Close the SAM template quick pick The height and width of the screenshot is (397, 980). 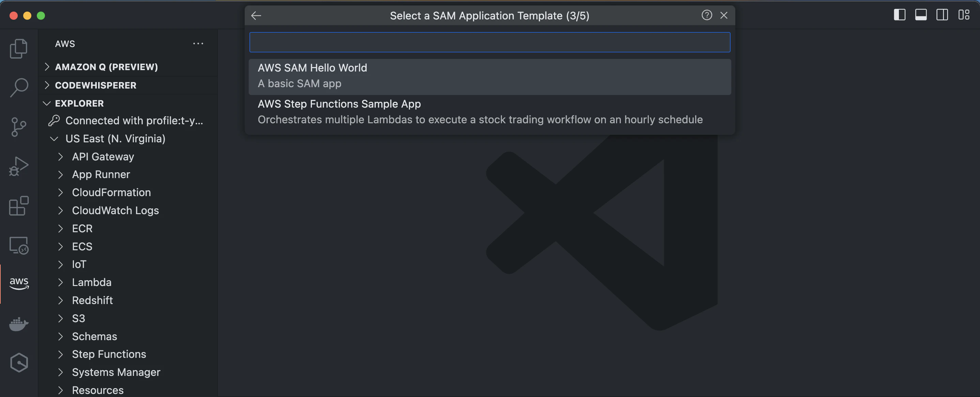[724, 15]
